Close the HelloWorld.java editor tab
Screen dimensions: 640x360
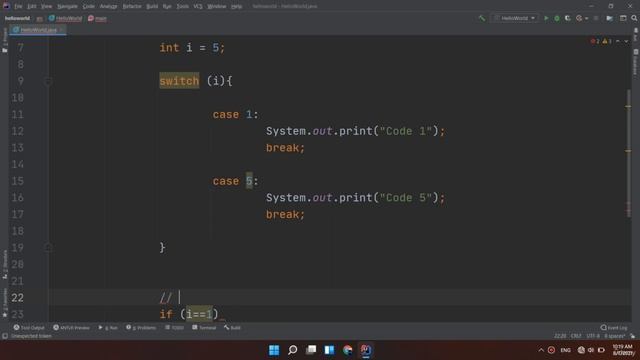62,30
